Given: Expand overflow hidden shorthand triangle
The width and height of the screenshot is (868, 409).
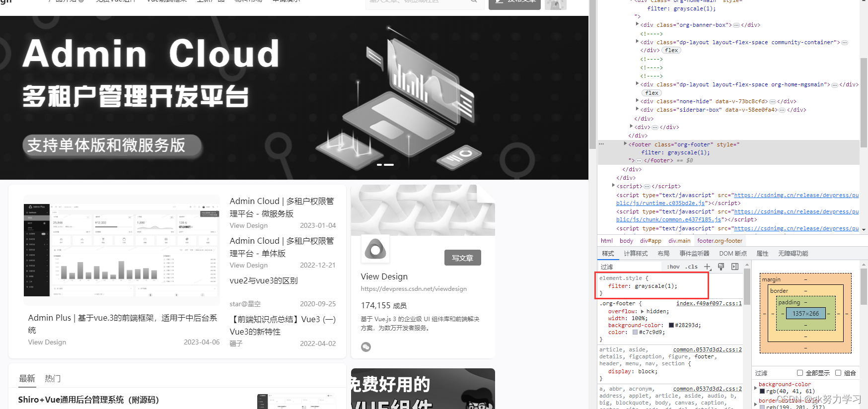Looking at the screenshot, I should pos(642,311).
